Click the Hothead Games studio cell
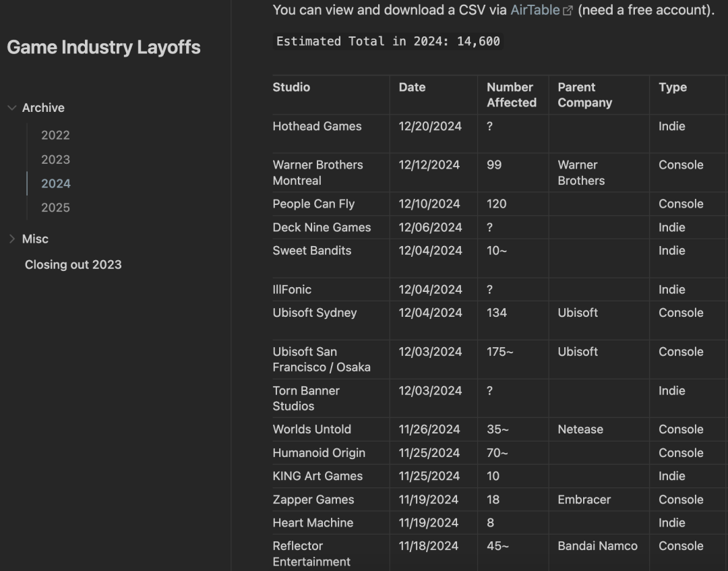 317,127
